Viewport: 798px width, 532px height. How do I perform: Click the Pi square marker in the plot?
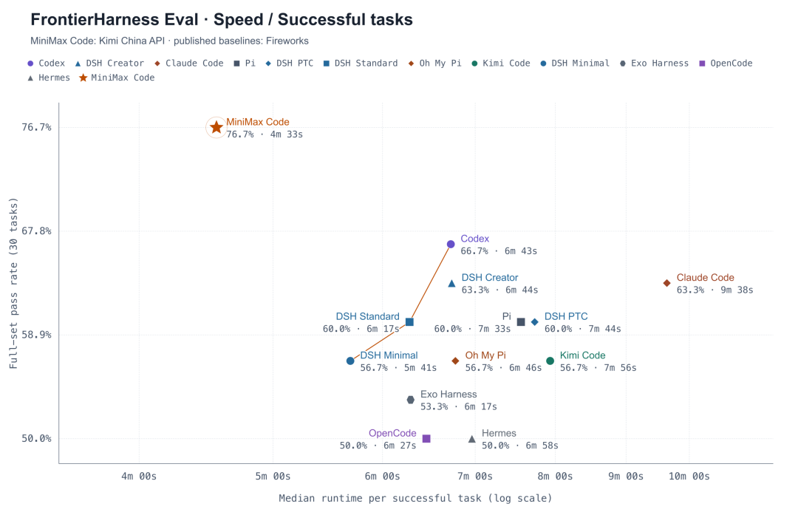[521, 321]
